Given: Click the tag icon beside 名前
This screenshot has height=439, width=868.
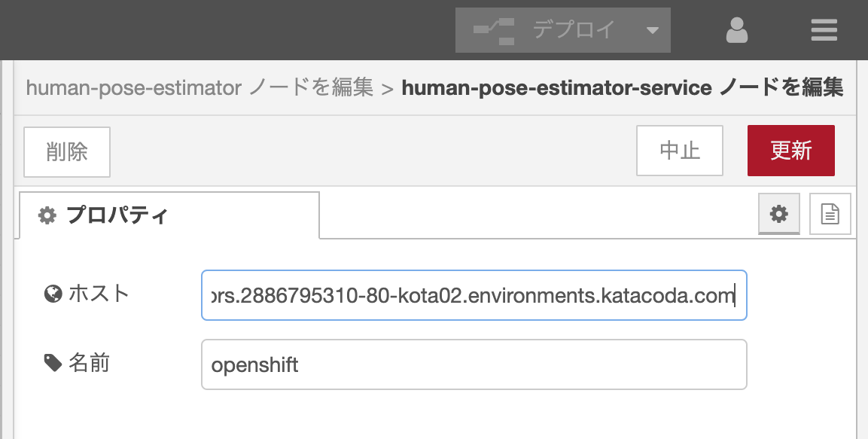Looking at the screenshot, I should 53,364.
